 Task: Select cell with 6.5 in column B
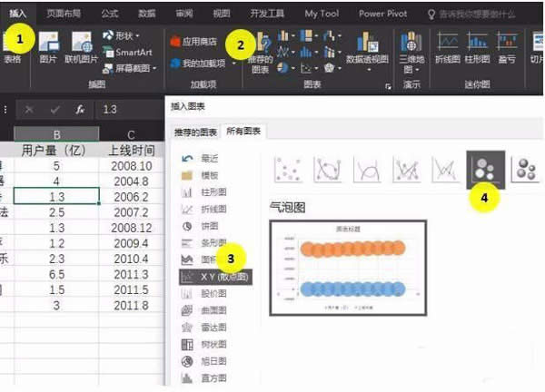55,273
